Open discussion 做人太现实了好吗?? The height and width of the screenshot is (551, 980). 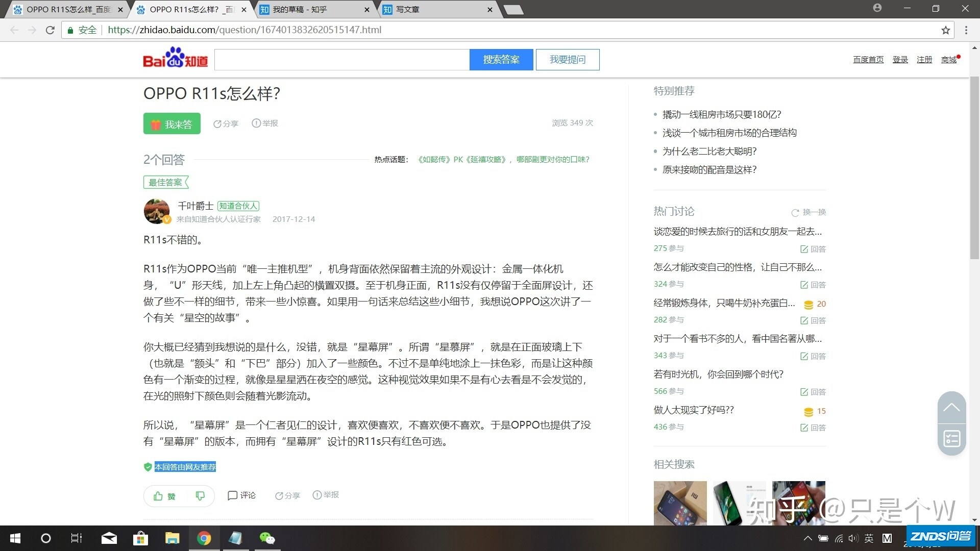coord(694,410)
